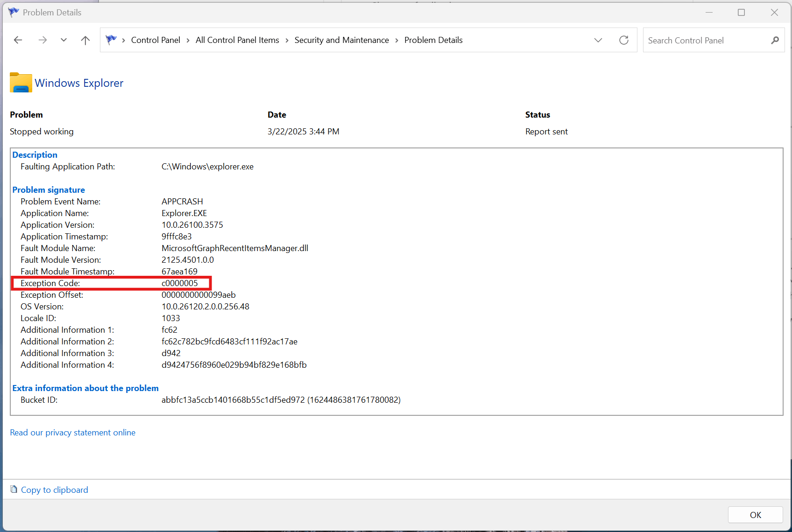Click Extra information about the problem heading
The width and height of the screenshot is (792, 532).
(85, 388)
